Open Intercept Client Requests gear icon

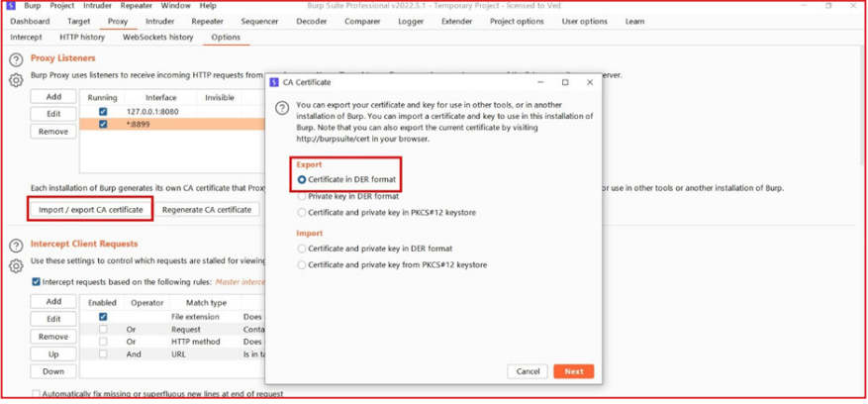16,266
